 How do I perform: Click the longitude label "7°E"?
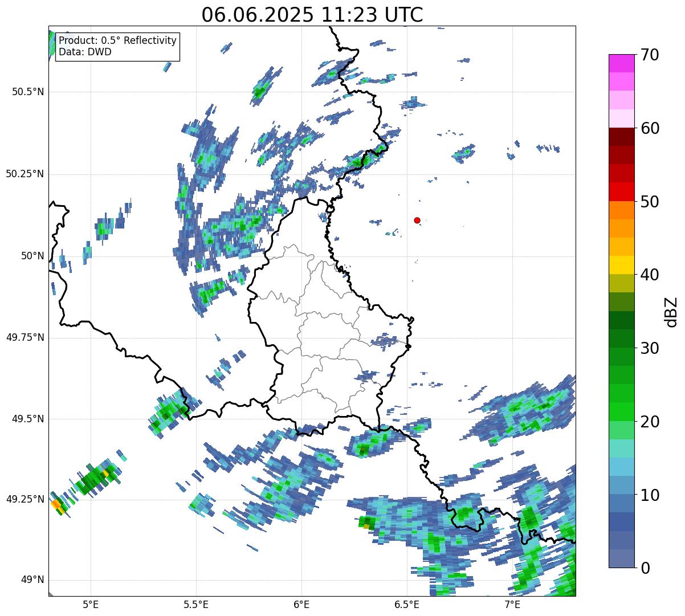click(x=512, y=604)
